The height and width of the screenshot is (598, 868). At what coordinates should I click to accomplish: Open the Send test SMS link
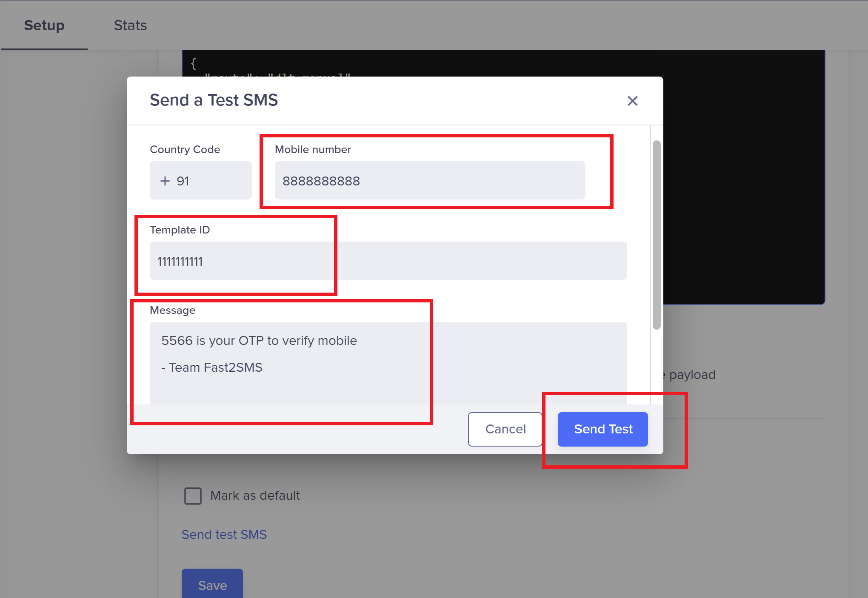[x=224, y=535]
